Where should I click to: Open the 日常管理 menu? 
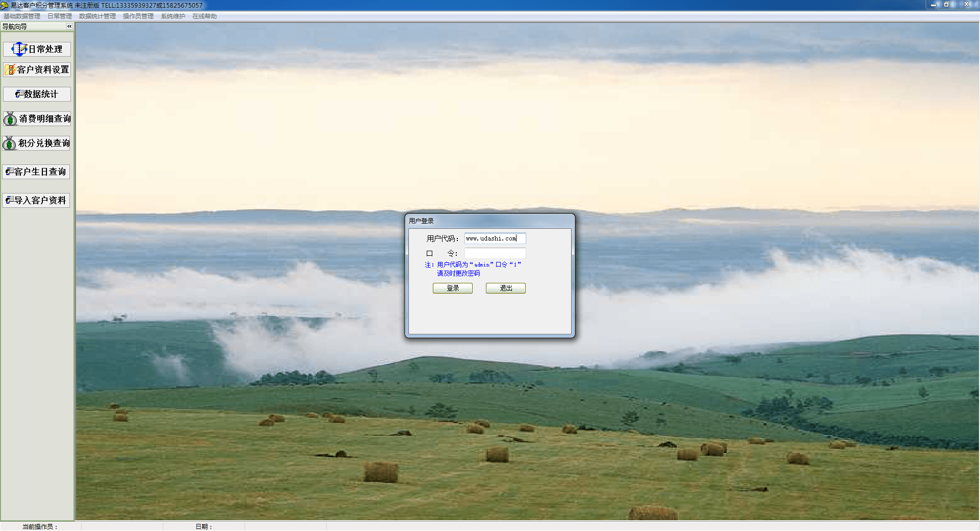pos(60,16)
